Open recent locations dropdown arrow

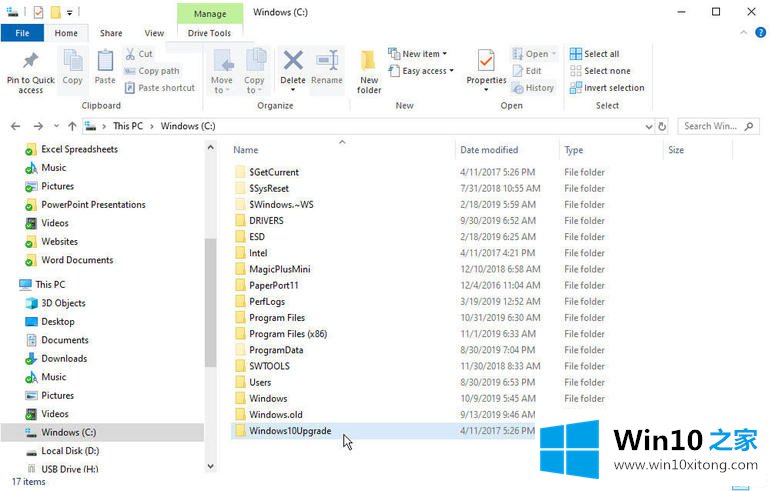[56, 126]
